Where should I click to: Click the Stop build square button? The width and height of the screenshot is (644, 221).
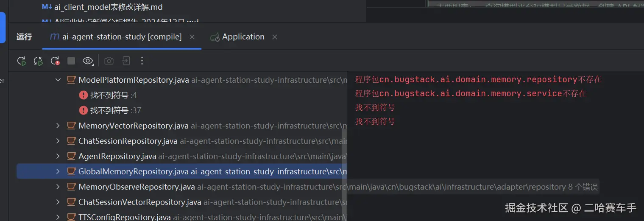[71, 61]
